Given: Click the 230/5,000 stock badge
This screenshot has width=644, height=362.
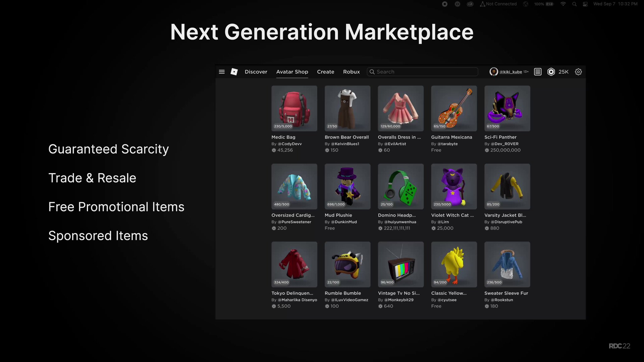Looking at the screenshot, I should (x=283, y=126).
